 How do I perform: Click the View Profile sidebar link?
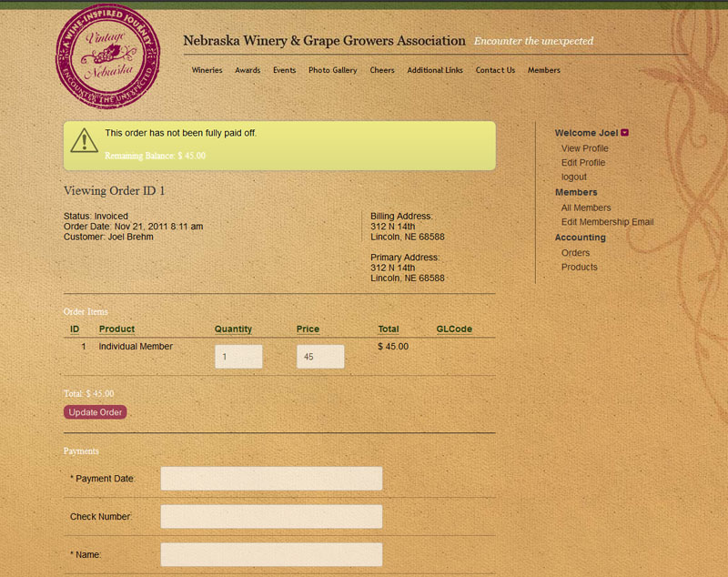click(584, 148)
